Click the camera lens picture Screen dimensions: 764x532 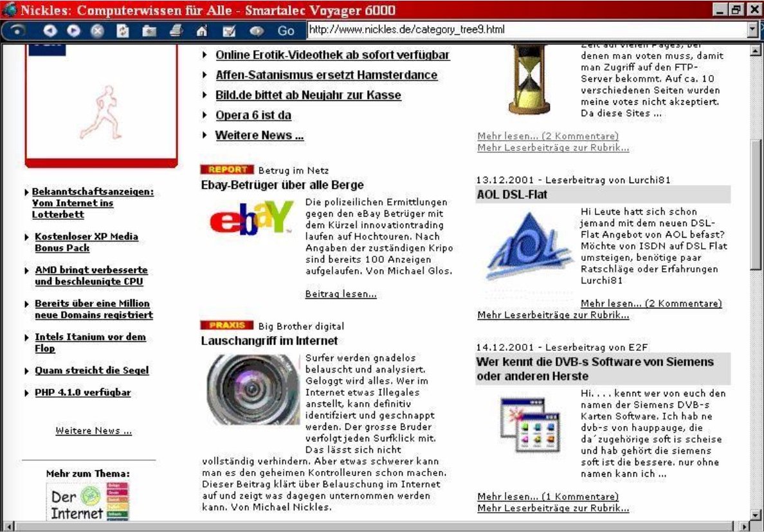[252, 389]
